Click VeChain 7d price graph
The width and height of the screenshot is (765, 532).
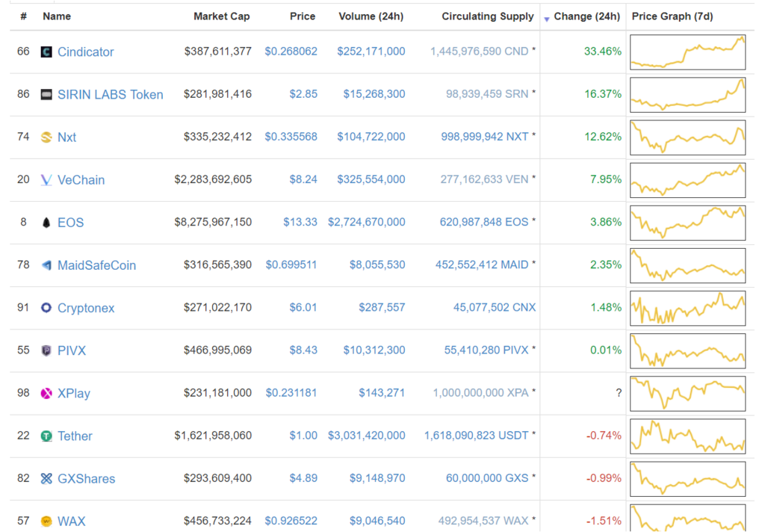(687, 180)
